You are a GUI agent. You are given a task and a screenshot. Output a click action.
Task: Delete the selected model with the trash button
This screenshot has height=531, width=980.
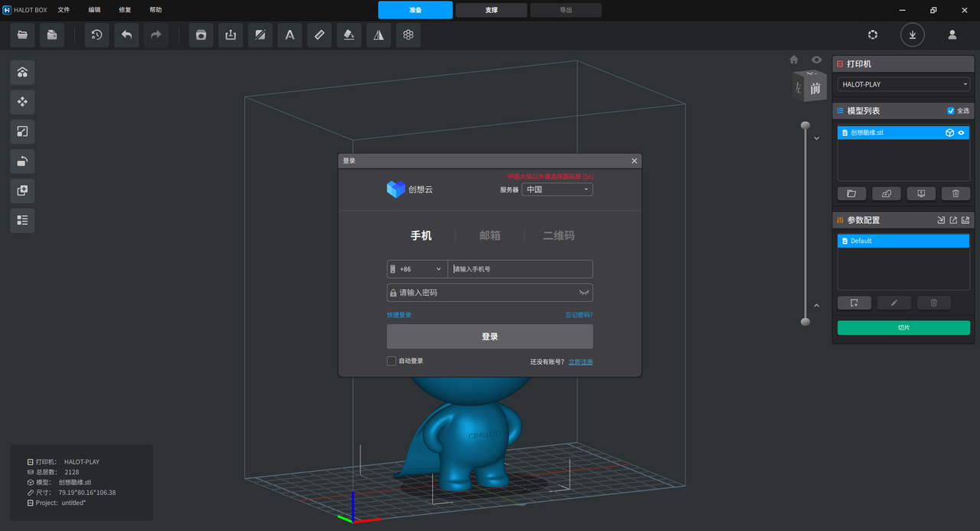tap(955, 194)
